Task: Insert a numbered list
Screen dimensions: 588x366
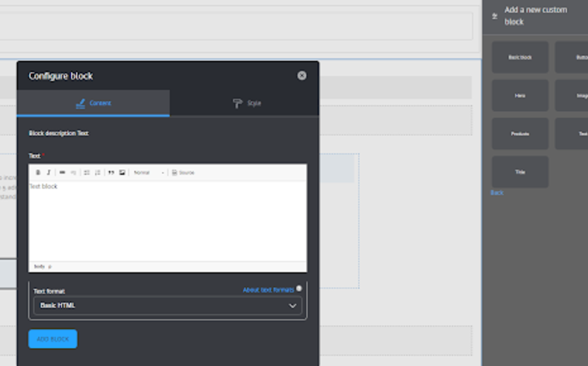Action: coord(97,173)
